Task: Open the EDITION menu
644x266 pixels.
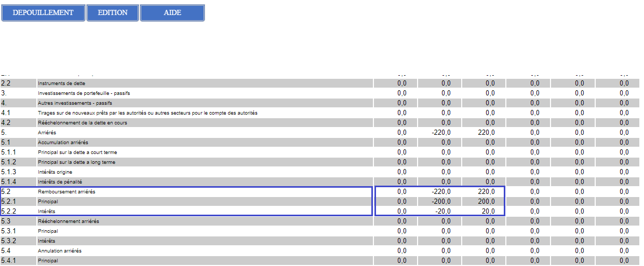Action: point(113,13)
